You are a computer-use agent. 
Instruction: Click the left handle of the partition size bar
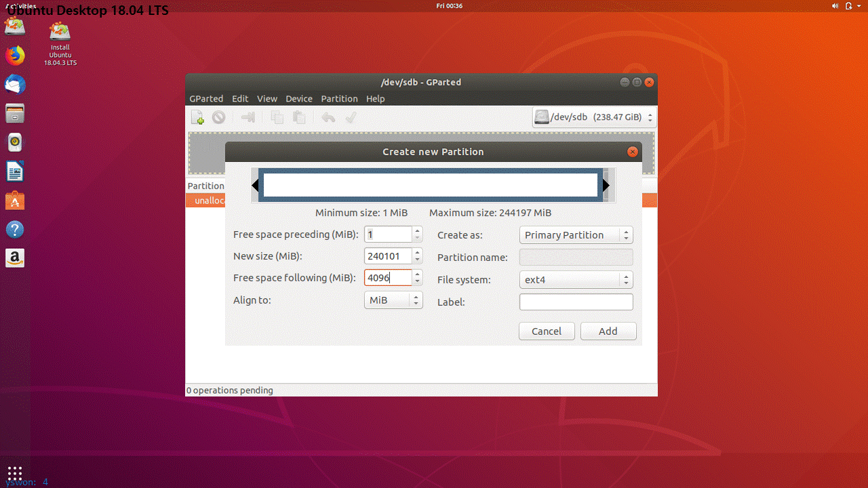(x=255, y=185)
